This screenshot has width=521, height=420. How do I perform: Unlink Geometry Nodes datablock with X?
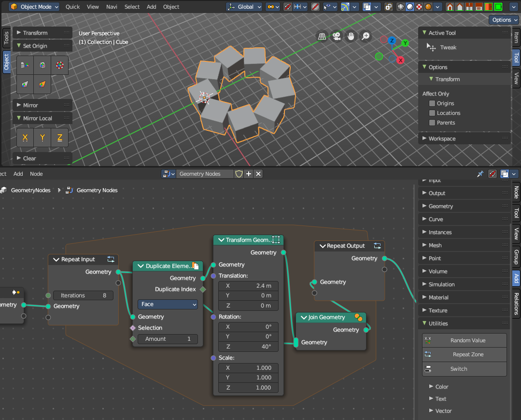pos(258,174)
